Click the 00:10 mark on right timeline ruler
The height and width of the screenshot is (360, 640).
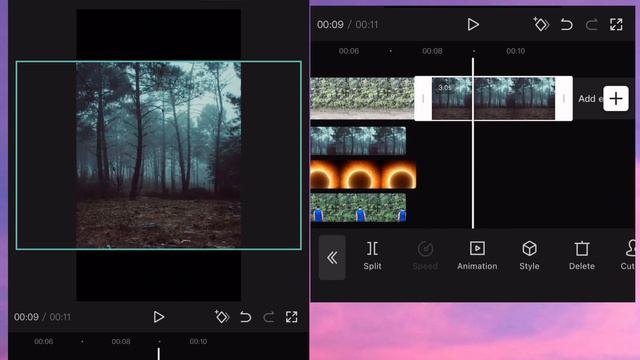pos(516,51)
